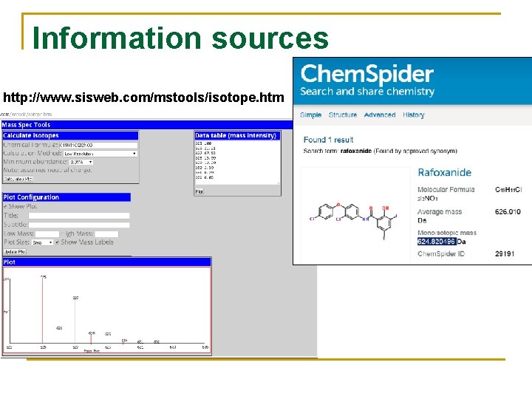Click the ChemSpider logo
This screenshot has height=399, width=532.
point(366,74)
